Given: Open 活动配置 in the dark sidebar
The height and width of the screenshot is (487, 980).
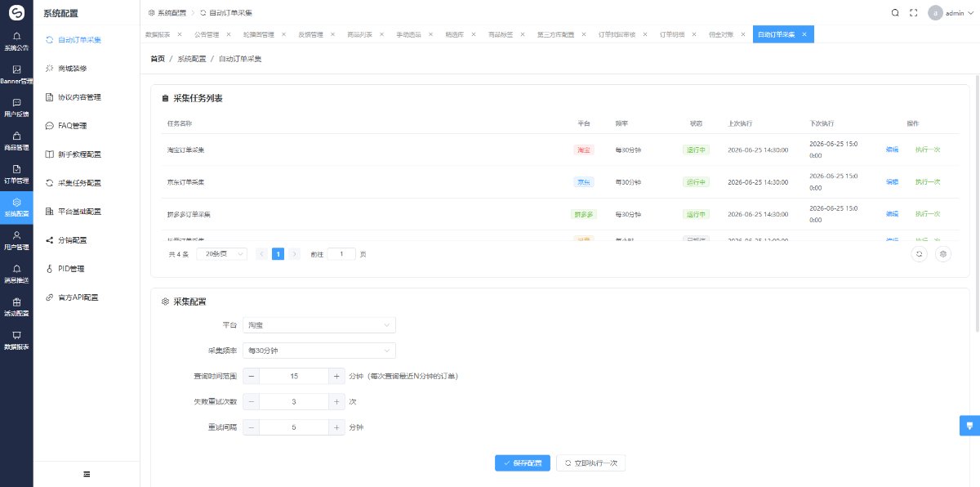Looking at the screenshot, I should click(16, 307).
